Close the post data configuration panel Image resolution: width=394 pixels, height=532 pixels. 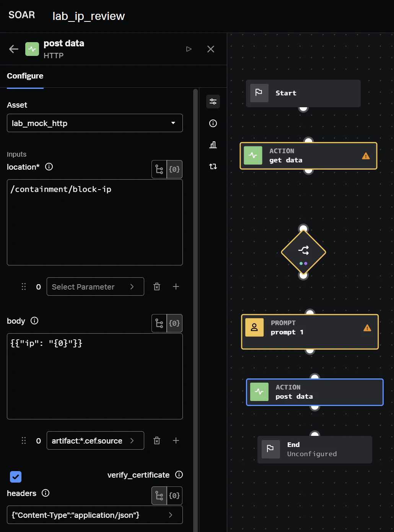coord(211,49)
